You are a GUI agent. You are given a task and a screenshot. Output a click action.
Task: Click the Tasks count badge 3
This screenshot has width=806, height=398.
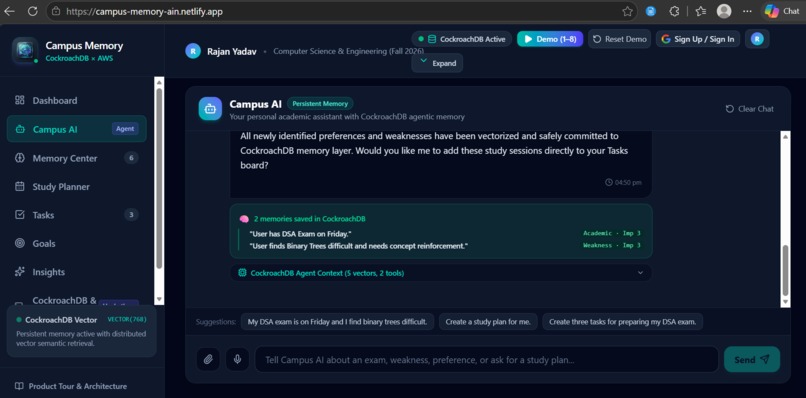(131, 215)
